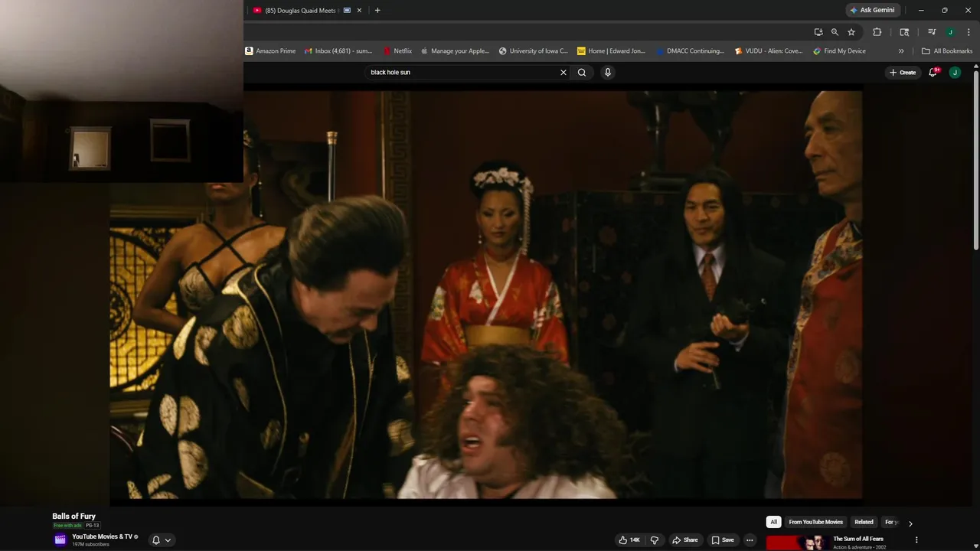This screenshot has height=551, width=980.
Task: Open more actions ellipsis under the video
Action: tap(750, 540)
